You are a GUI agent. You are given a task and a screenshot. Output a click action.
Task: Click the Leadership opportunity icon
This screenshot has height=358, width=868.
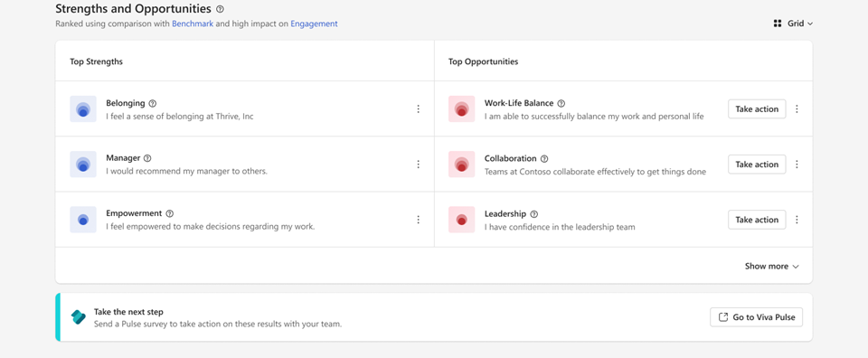[x=462, y=220]
